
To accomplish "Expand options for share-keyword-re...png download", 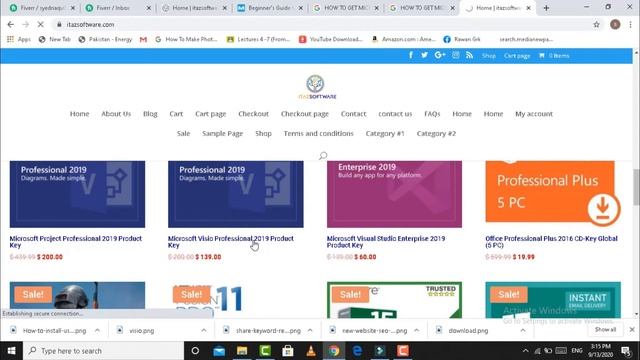I will coord(310,330).
